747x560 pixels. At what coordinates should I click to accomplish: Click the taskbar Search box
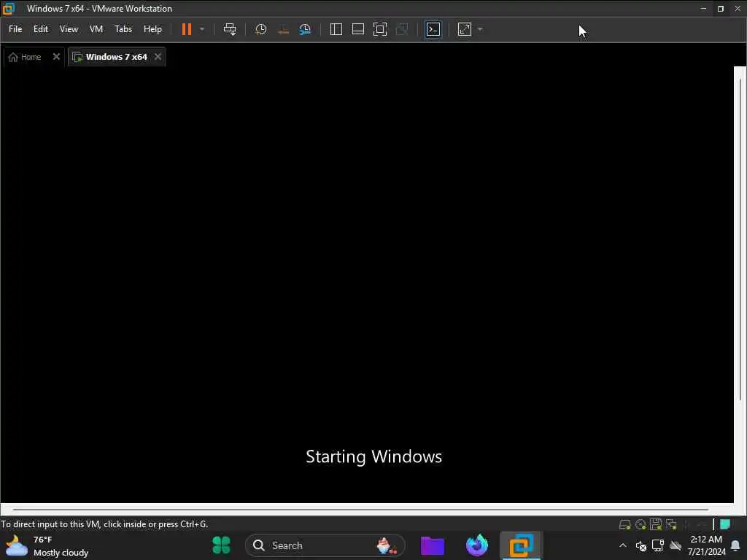pos(325,545)
